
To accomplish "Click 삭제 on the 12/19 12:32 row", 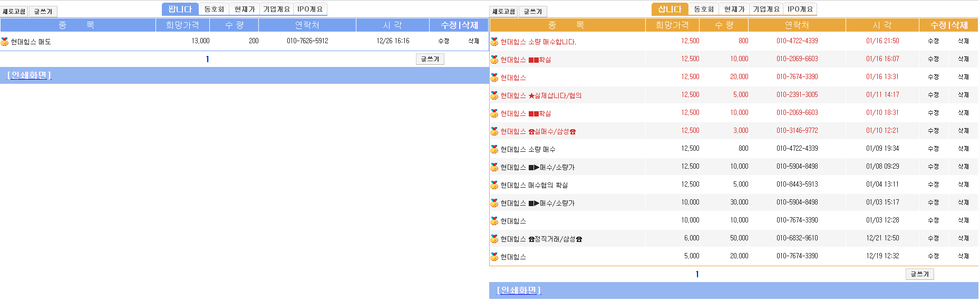I will 964,256.
